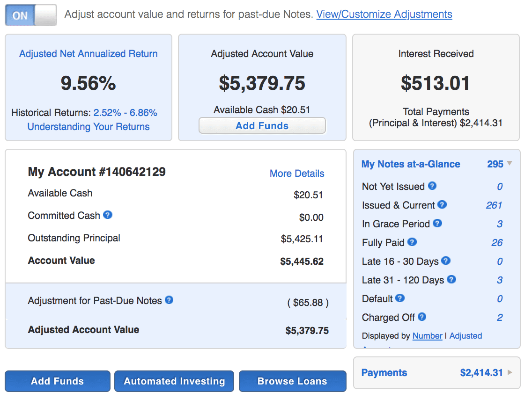
Task: Open Default notes count 0
Action: 500,298
